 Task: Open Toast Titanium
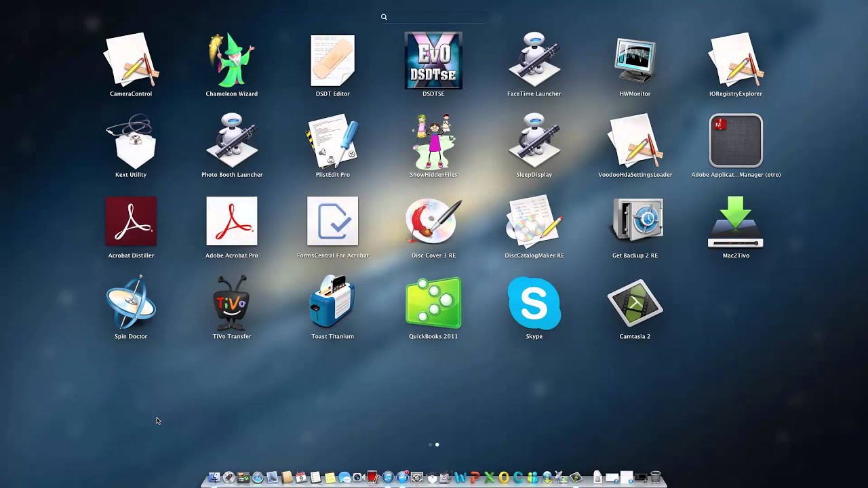[x=332, y=302]
